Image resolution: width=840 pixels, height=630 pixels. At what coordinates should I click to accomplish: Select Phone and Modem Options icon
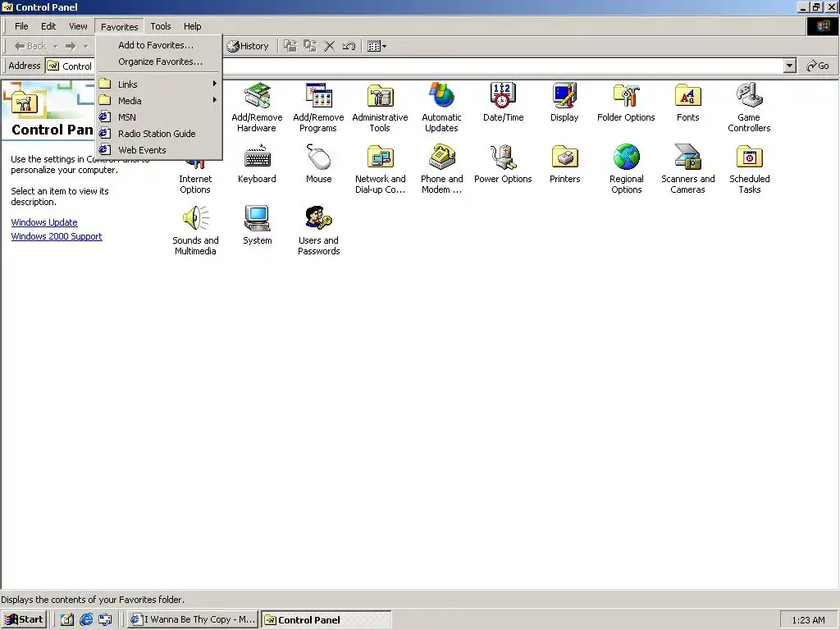click(x=442, y=169)
